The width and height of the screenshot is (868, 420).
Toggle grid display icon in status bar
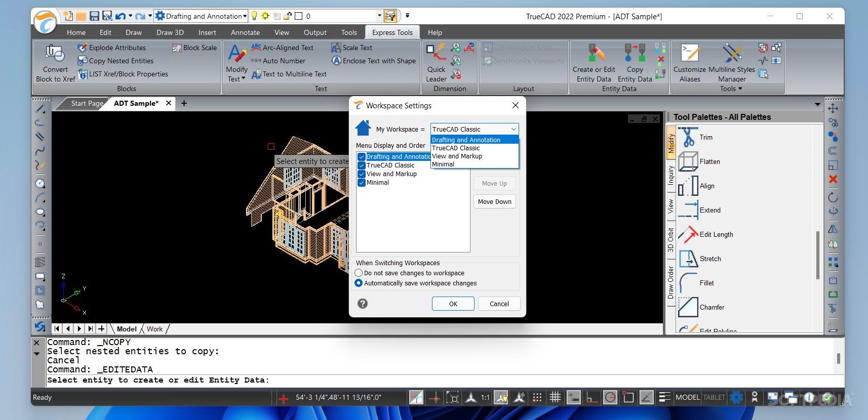[x=555, y=397]
